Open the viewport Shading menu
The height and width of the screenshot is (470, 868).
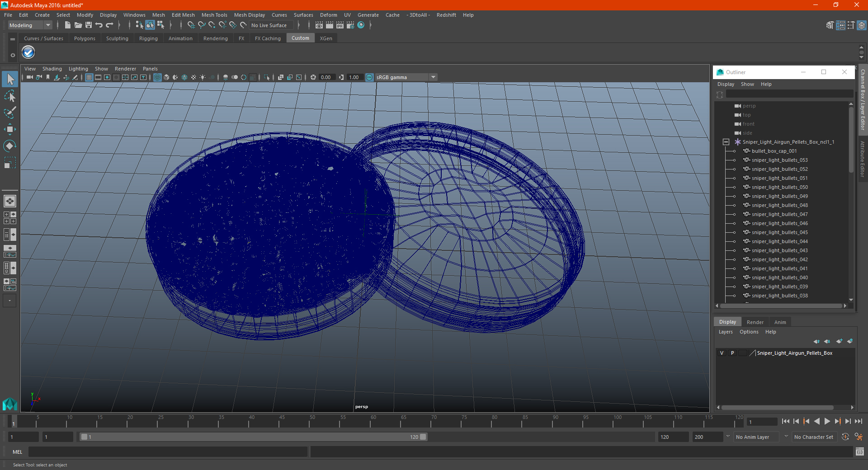(52, 69)
